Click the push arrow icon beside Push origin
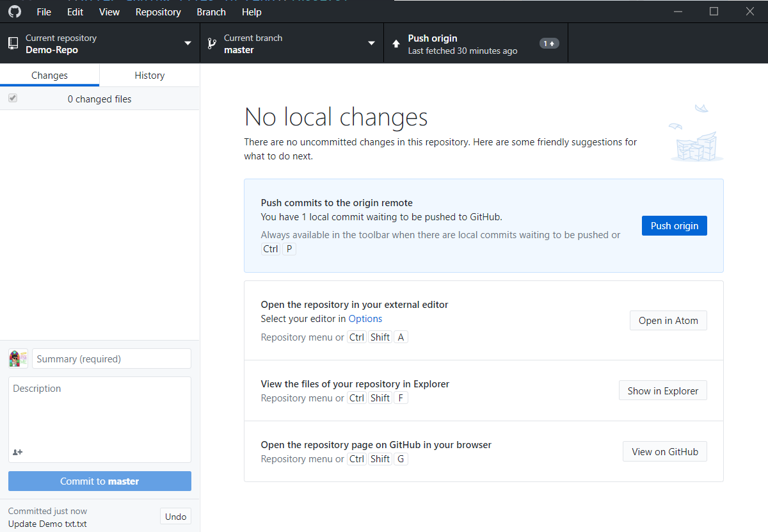 [396, 44]
